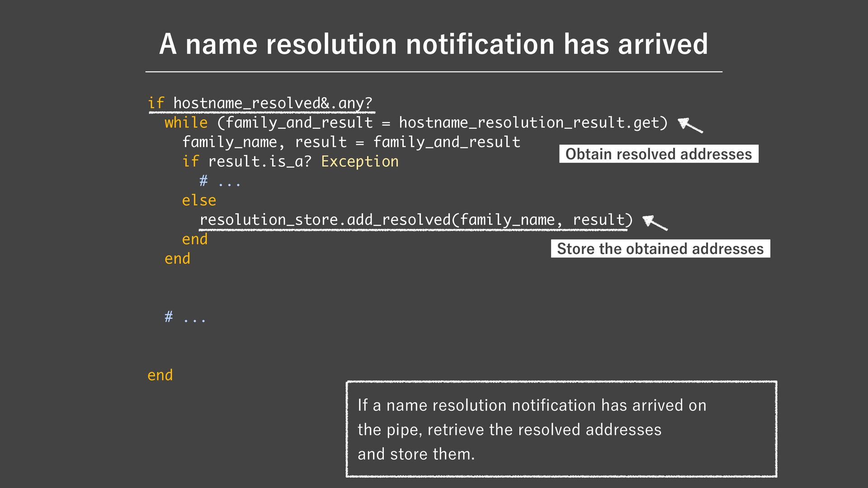This screenshot has width=868, height=488.
Task: Click the underlined 'if hostname_resolved&.any?' line
Action: pos(260,103)
